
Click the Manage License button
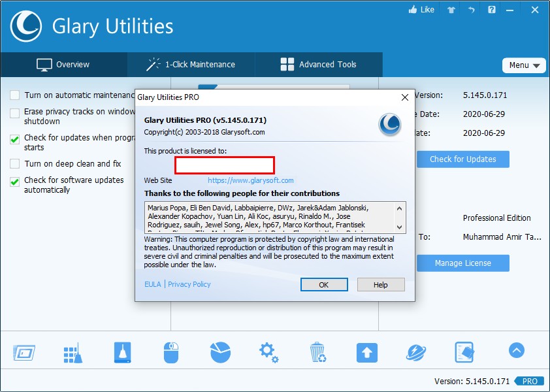(463, 263)
